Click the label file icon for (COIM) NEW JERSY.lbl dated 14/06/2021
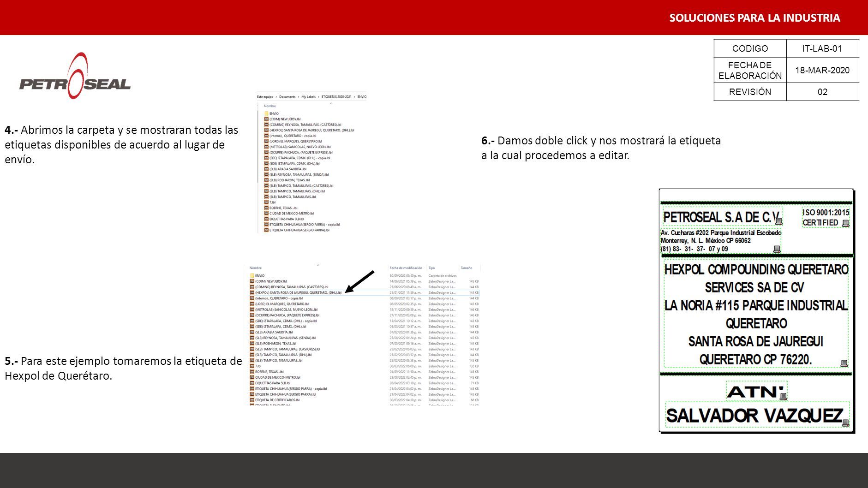Screen dimensions: 868x488 [252, 281]
